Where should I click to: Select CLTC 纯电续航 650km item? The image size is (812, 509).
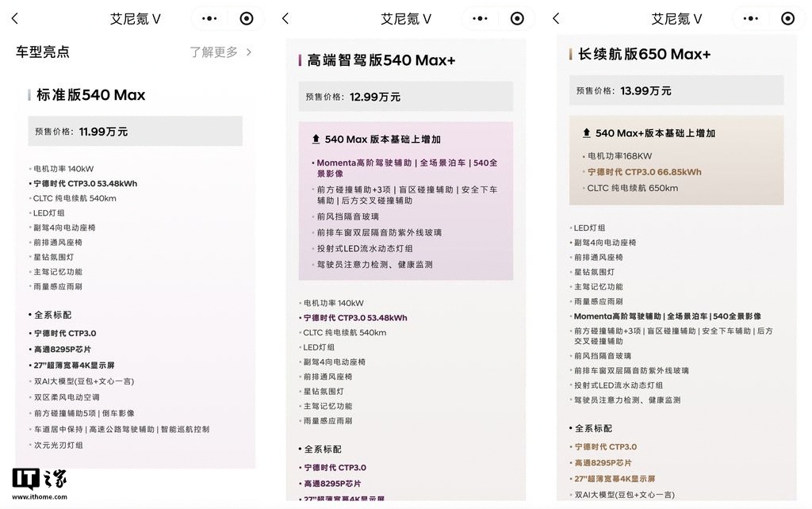pyautogui.click(x=632, y=188)
